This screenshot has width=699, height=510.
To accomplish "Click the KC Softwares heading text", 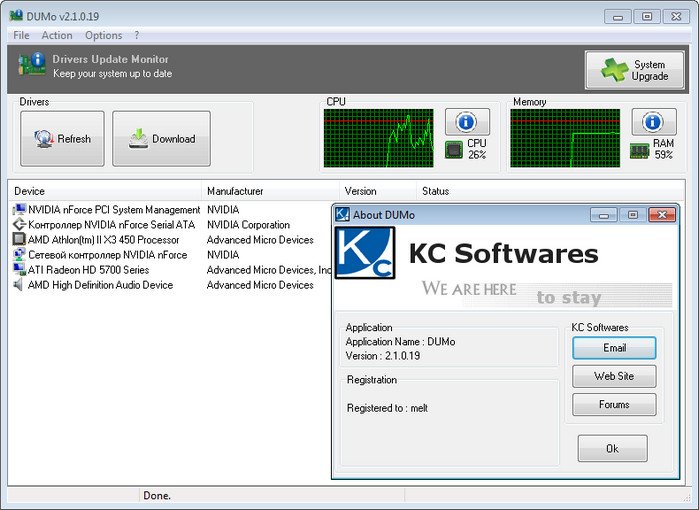I will point(503,253).
